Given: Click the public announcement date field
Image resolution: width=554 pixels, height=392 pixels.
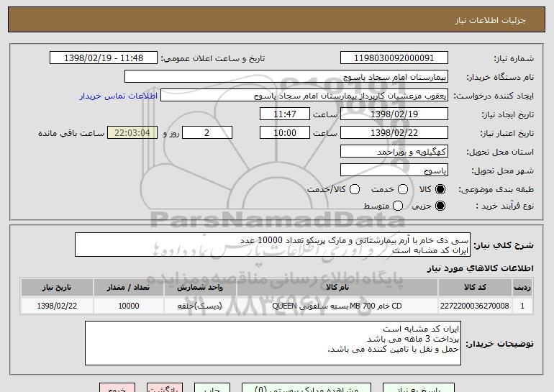Looking at the screenshot, I should click(104, 58).
